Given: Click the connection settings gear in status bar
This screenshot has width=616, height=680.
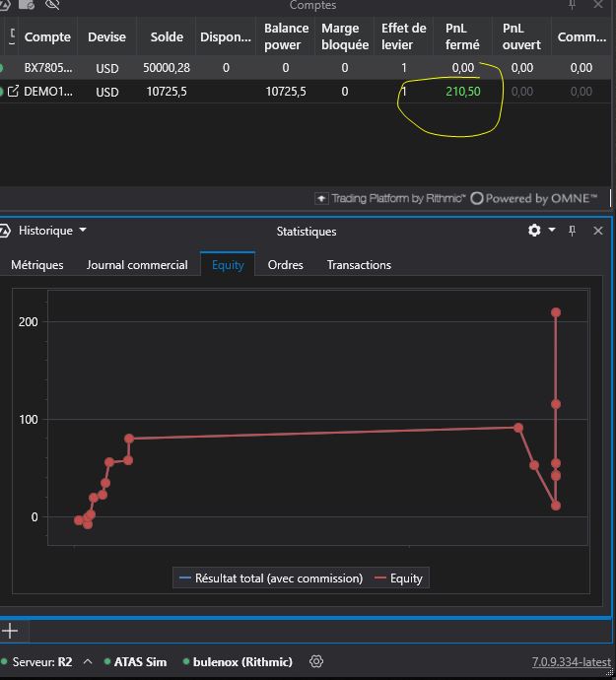Looking at the screenshot, I should [x=316, y=661].
